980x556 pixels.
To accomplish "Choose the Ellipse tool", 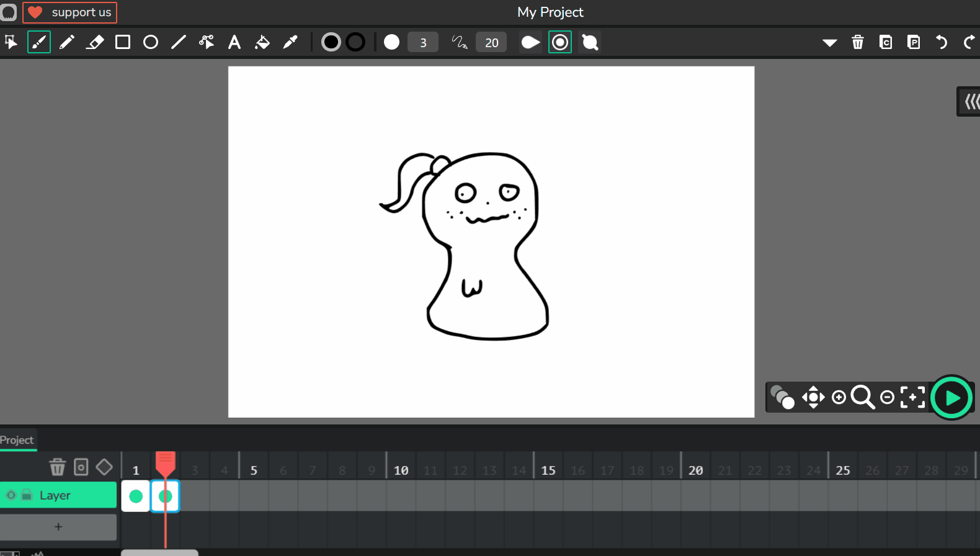I will (x=151, y=42).
